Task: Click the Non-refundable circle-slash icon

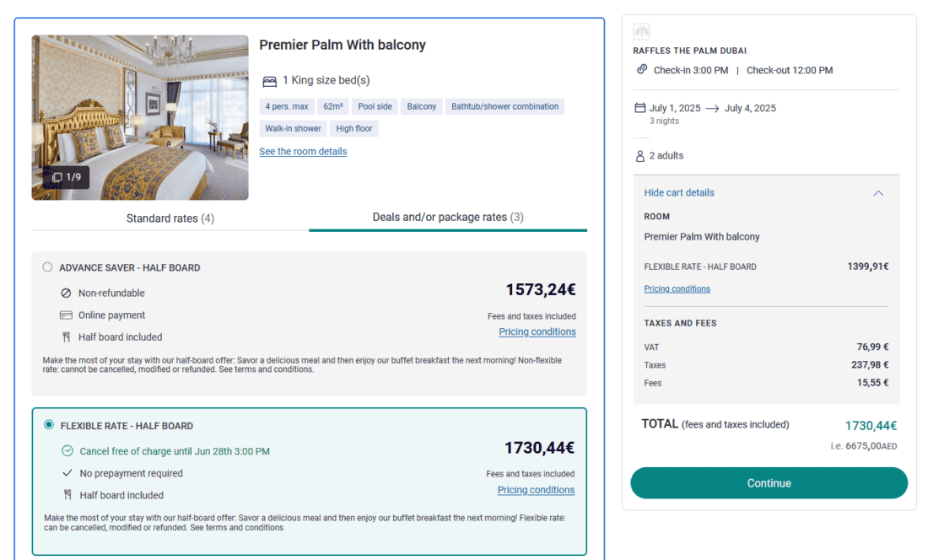Action: [x=66, y=293]
